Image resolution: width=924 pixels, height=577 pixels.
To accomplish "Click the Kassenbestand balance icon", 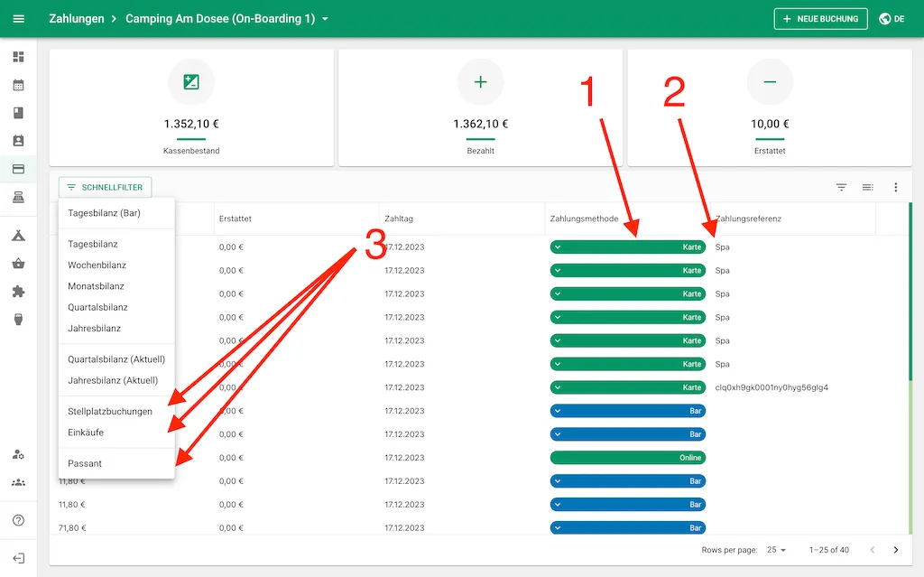I will pyautogui.click(x=191, y=81).
